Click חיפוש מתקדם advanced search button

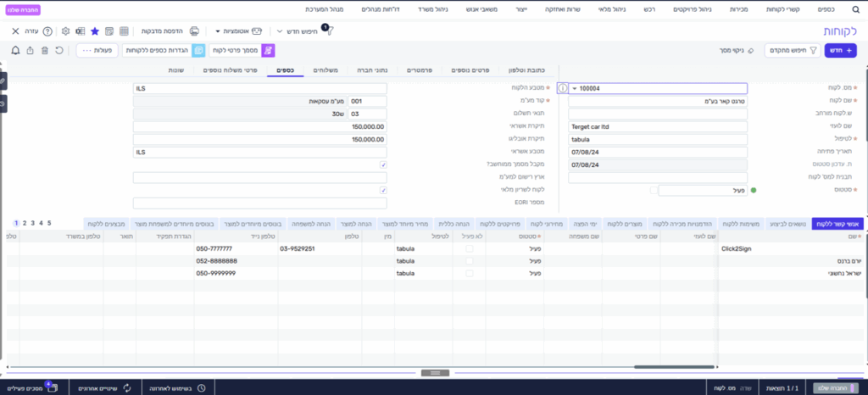[x=793, y=50]
